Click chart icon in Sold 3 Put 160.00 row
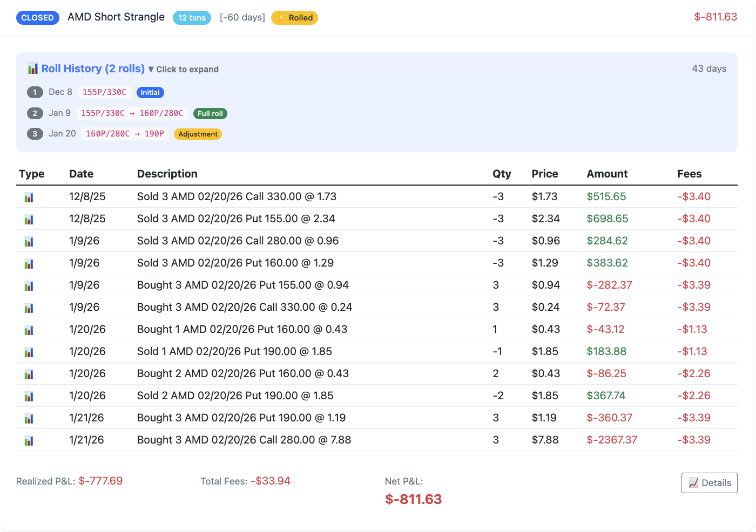The image size is (756, 532). coord(29,264)
